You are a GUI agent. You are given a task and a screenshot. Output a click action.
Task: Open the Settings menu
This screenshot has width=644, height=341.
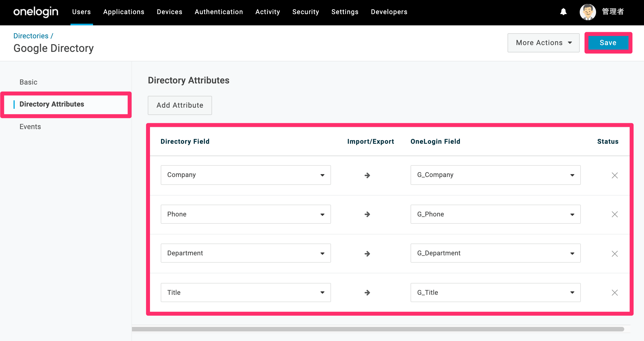[x=345, y=12]
